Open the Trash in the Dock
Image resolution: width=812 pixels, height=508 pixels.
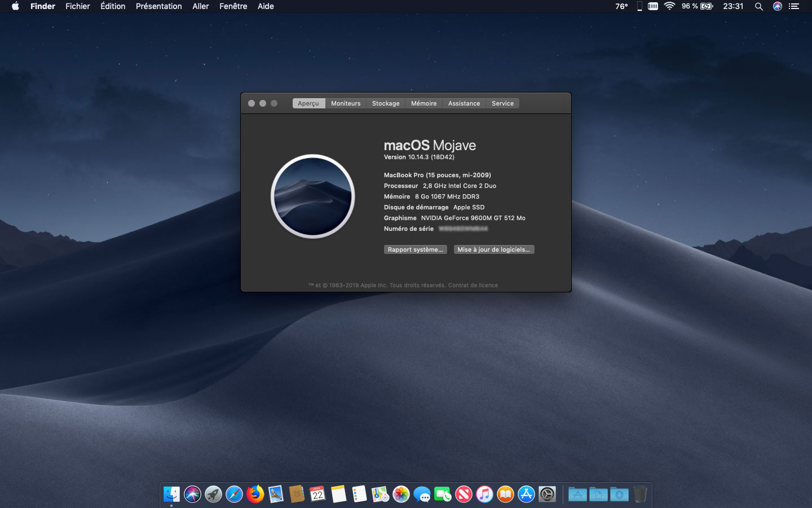(x=640, y=494)
